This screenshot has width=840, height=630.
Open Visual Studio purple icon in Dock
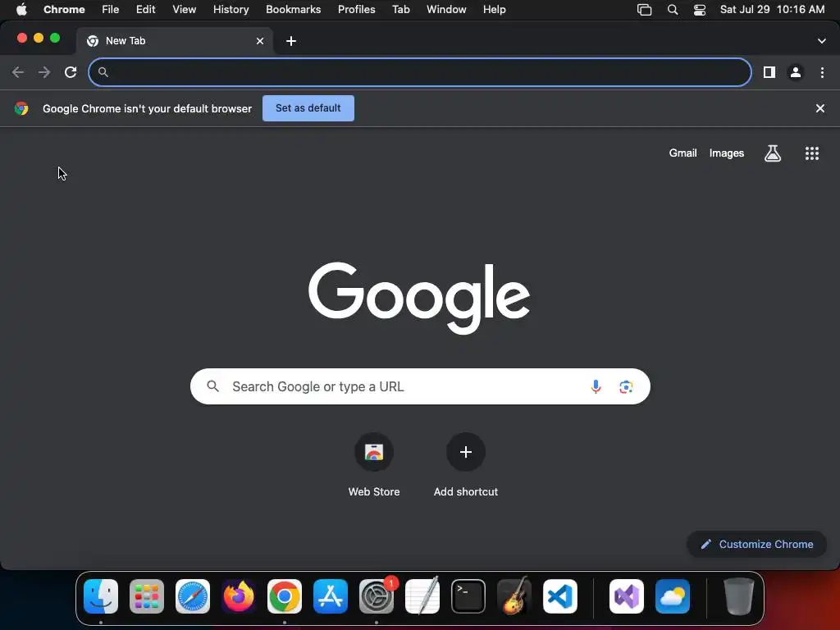coord(627,596)
